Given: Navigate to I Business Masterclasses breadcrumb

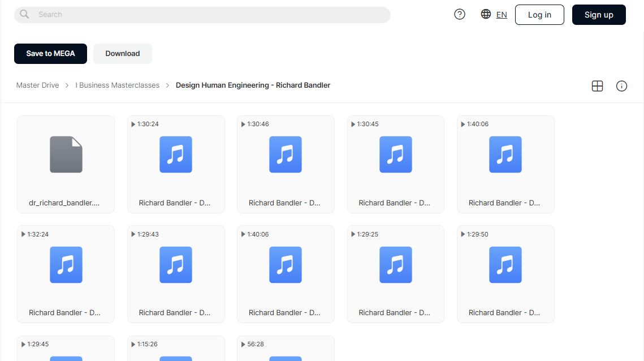Looking at the screenshot, I should (118, 85).
